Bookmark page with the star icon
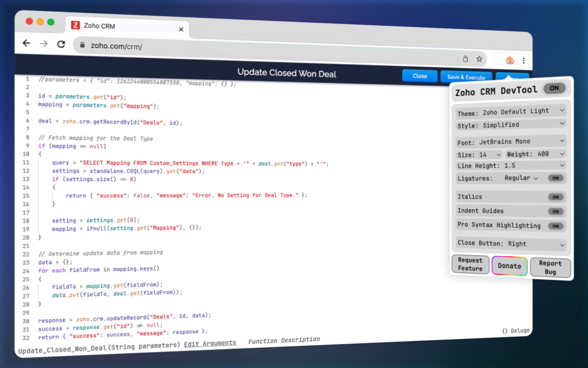The height and width of the screenshot is (368, 588). coord(479,59)
